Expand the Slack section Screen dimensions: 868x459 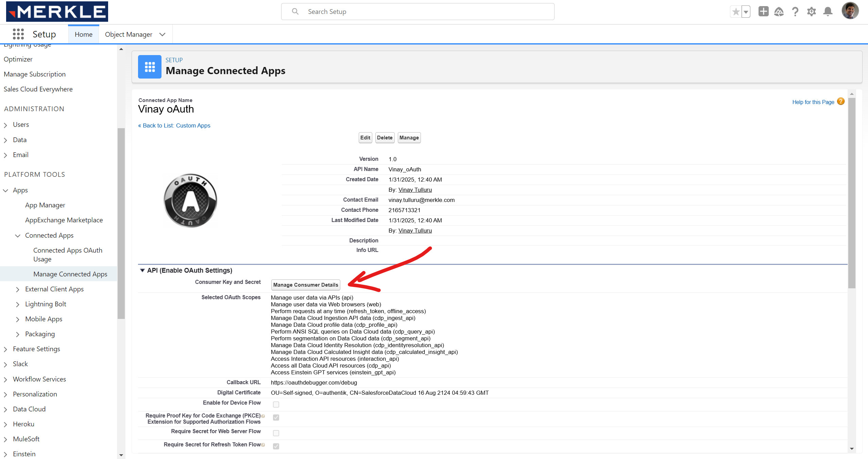(5, 364)
